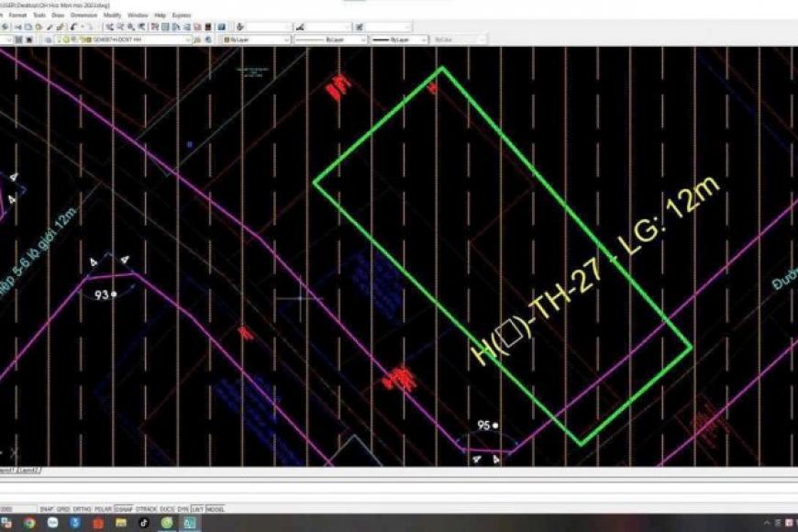The image size is (798, 532).
Task: Click the LWT lineweight display button
Action: pyautogui.click(x=196, y=508)
